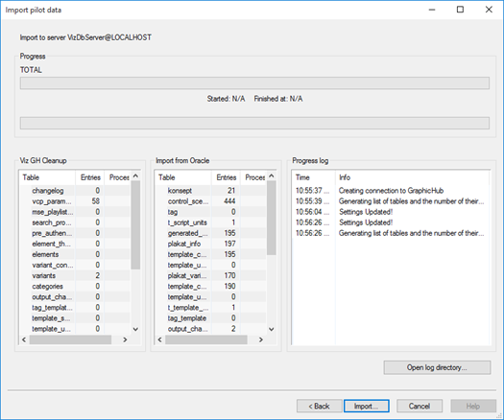Select the changelog row

(x=75, y=191)
